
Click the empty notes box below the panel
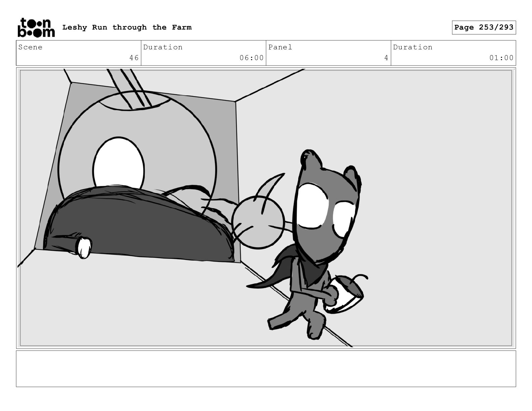click(266, 369)
